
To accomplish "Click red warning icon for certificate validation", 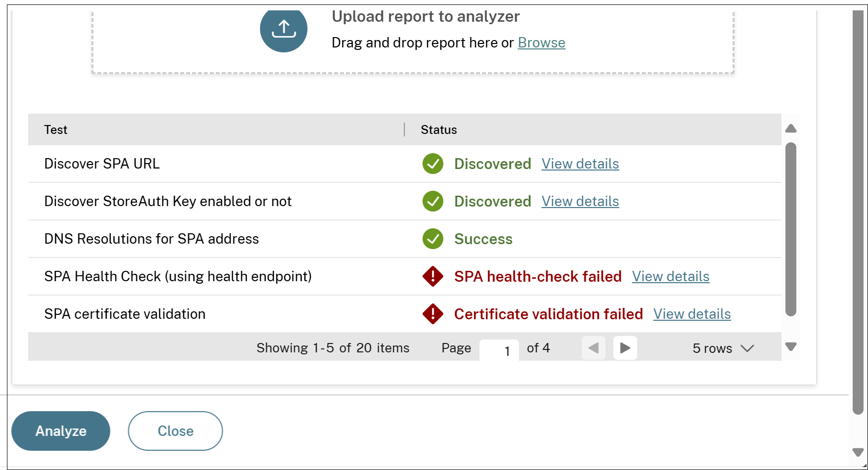I will (433, 314).
